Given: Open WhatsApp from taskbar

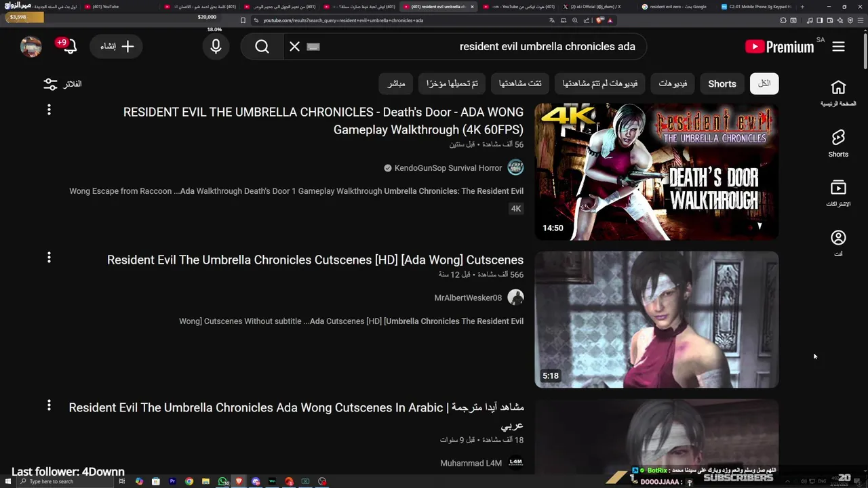Looking at the screenshot, I should coord(222,481).
